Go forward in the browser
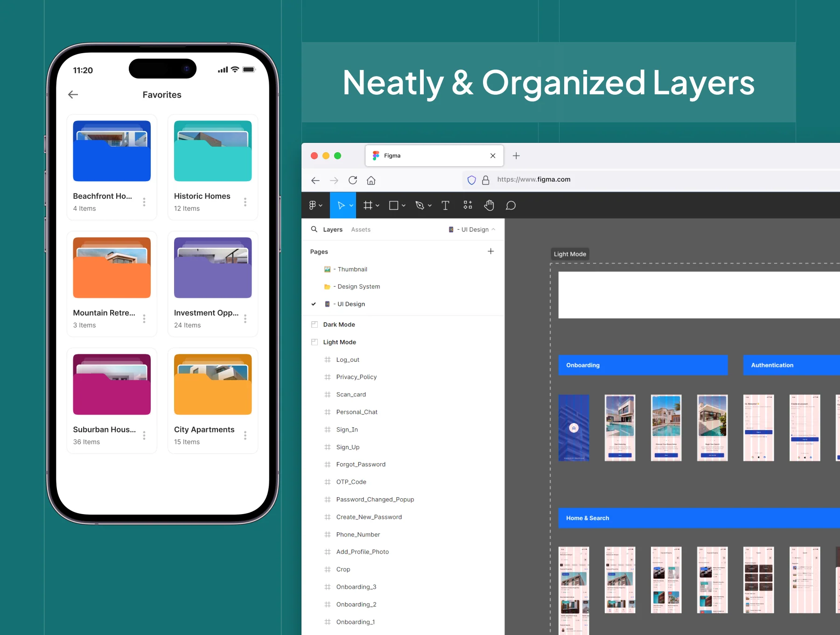Viewport: 840px width, 635px height. click(x=334, y=181)
